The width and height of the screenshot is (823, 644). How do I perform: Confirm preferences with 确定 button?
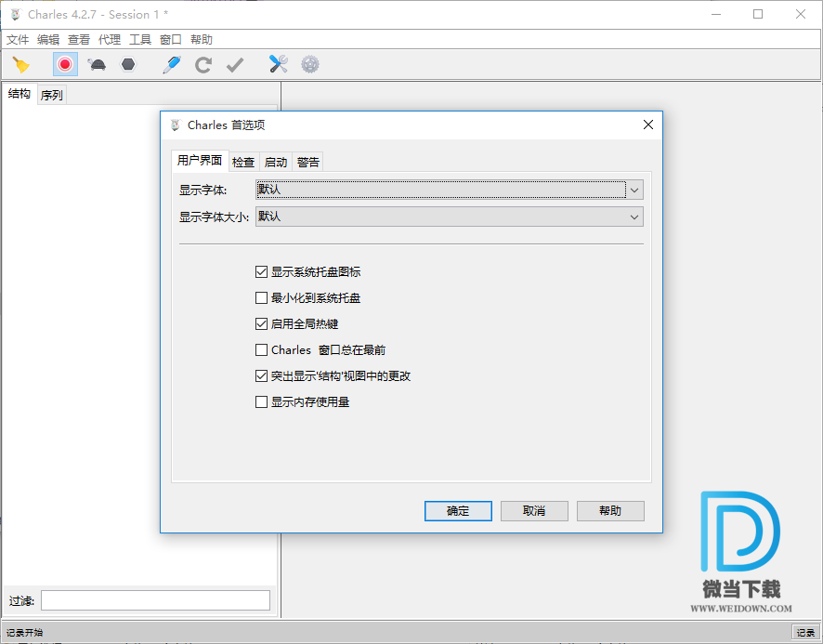(458, 510)
